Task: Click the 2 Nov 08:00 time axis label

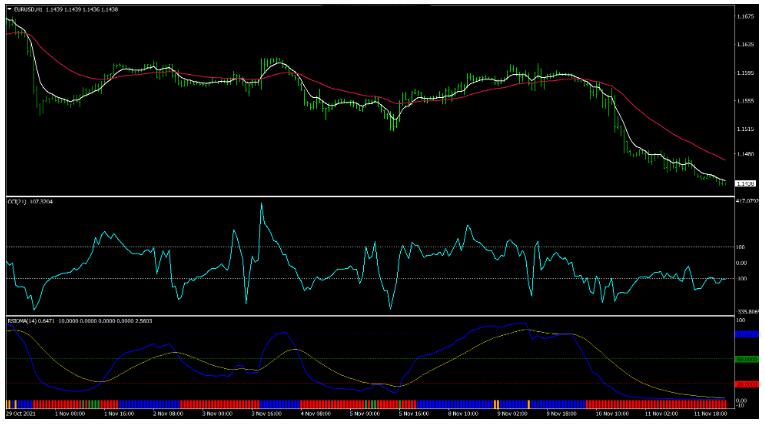Action: [x=168, y=414]
